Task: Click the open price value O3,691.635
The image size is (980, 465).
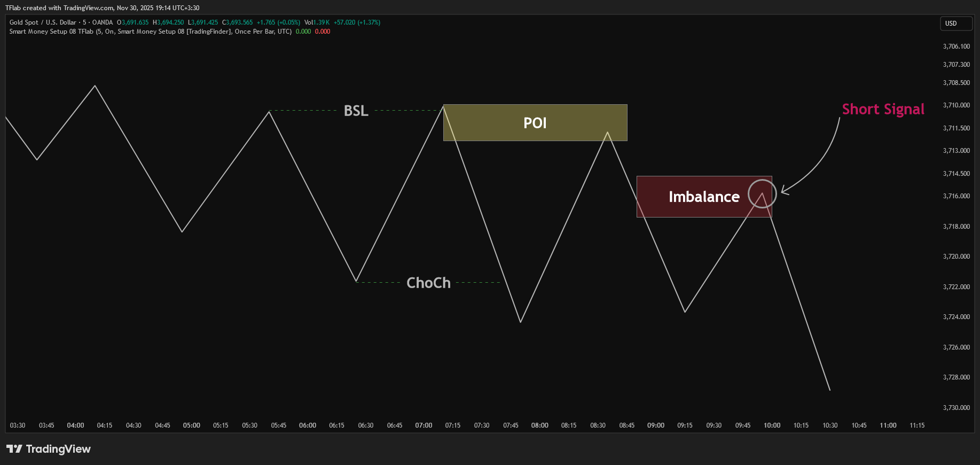Action: coord(133,22)
